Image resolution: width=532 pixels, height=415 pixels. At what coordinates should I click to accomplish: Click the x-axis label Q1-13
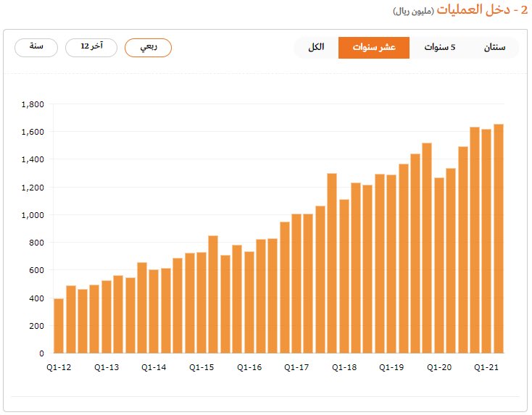tap(107, 367)
